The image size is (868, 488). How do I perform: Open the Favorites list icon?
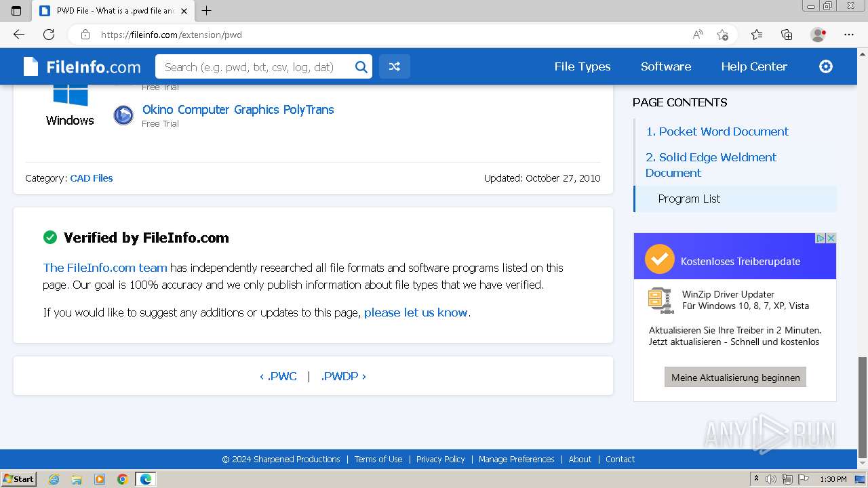coord(757,35)
